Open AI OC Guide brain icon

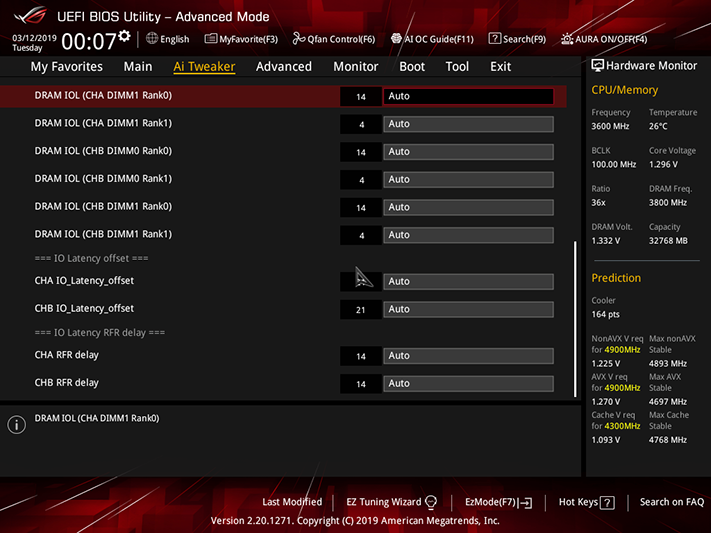coord(396,39)
